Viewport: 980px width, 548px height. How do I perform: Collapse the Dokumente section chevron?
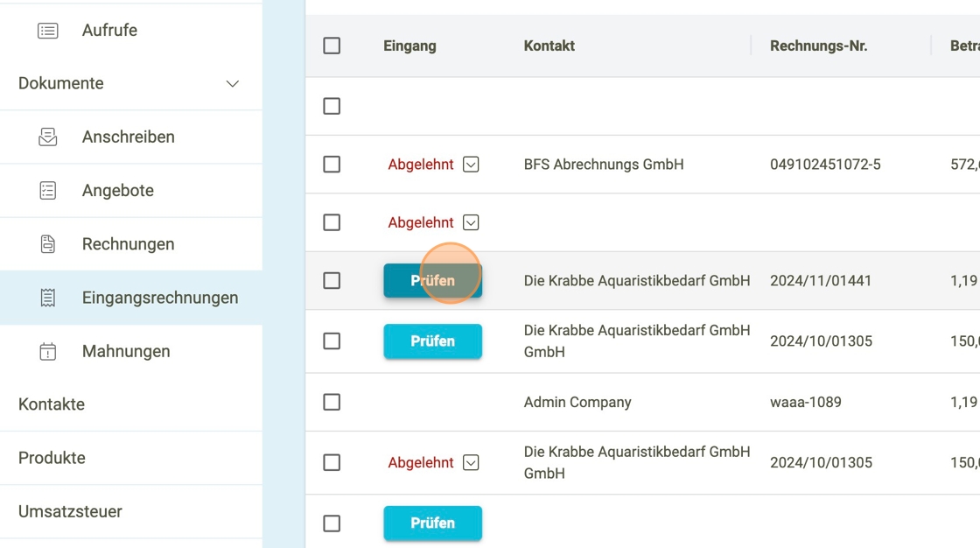233,84
